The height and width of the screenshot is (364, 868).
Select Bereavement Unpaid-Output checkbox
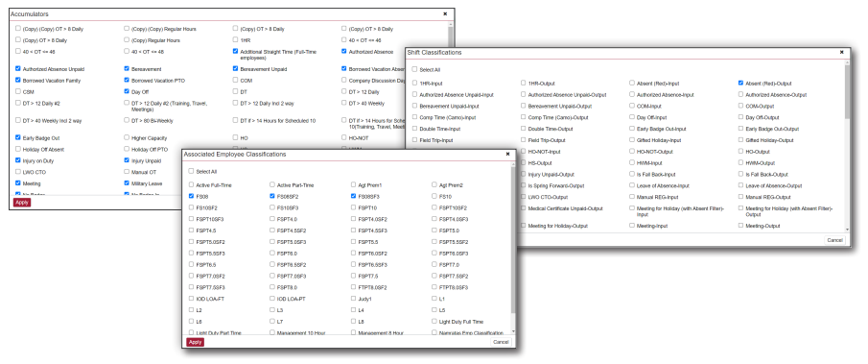pos(523,106)
